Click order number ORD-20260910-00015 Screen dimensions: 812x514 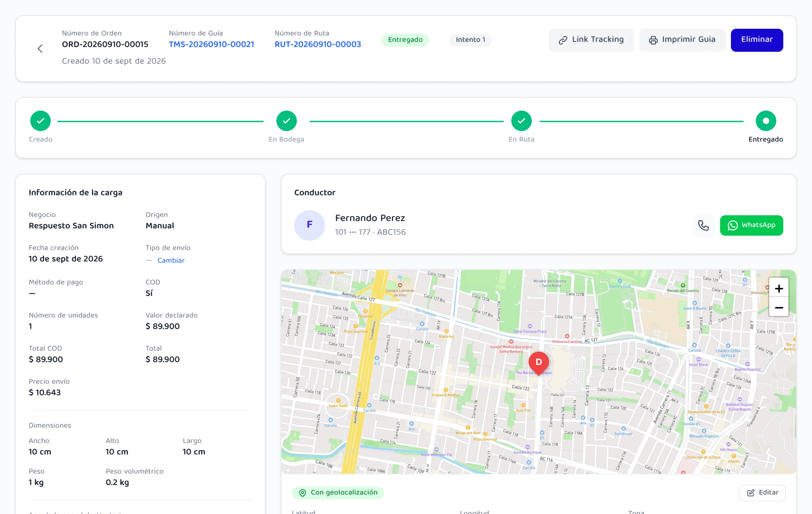[105, 45]
